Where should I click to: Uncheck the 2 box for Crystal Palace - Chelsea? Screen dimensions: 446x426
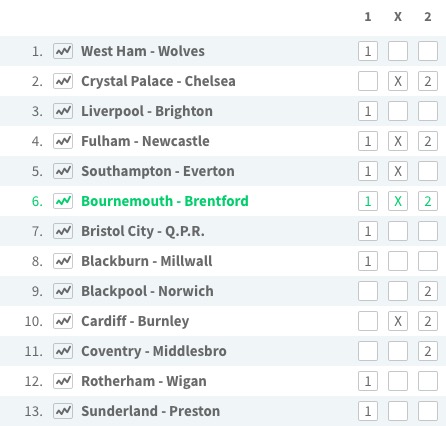click(428, 81)
